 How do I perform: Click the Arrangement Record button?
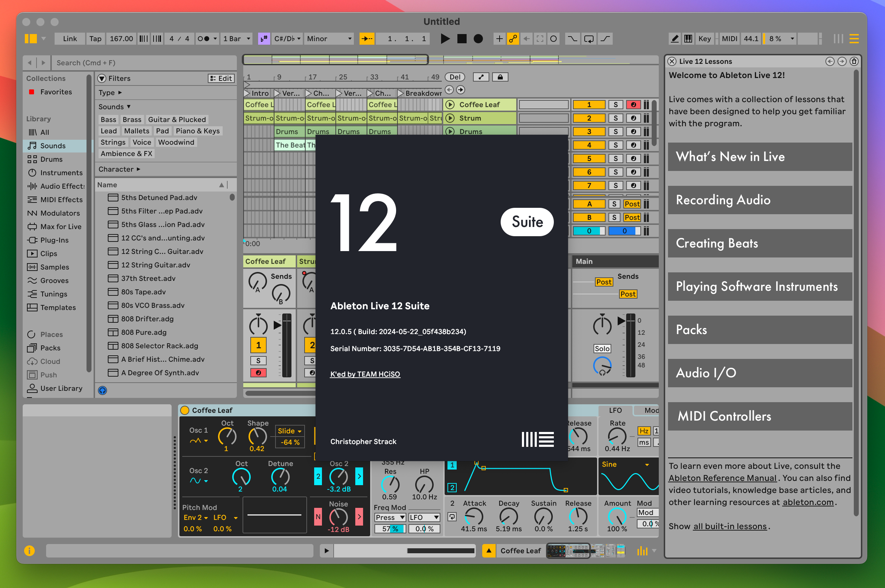(478, 39)
